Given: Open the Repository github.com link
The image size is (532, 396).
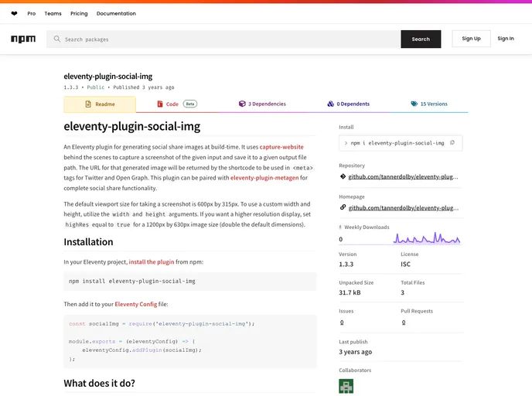Looking at the screenshot, I should point(403,177).
